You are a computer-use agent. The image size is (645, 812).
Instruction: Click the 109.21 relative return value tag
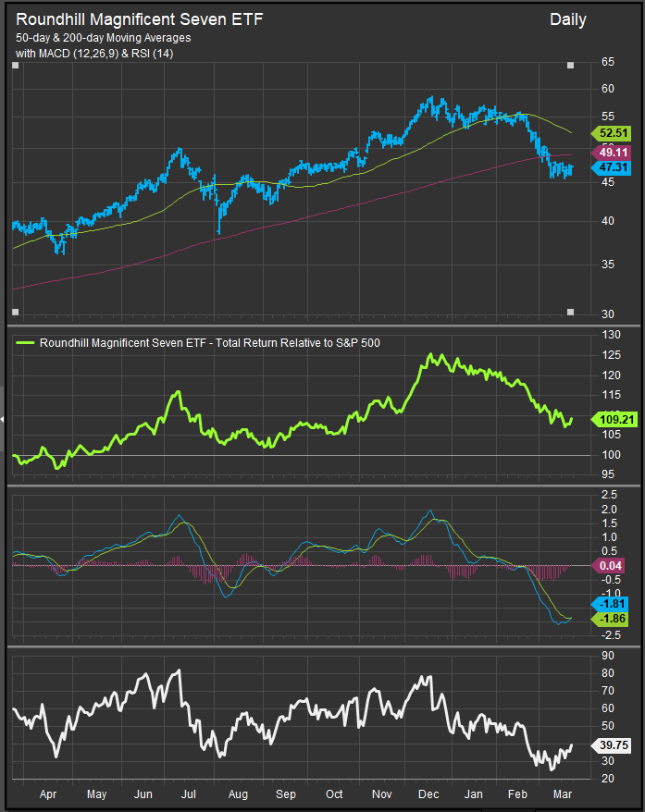(x=614, y=419)
